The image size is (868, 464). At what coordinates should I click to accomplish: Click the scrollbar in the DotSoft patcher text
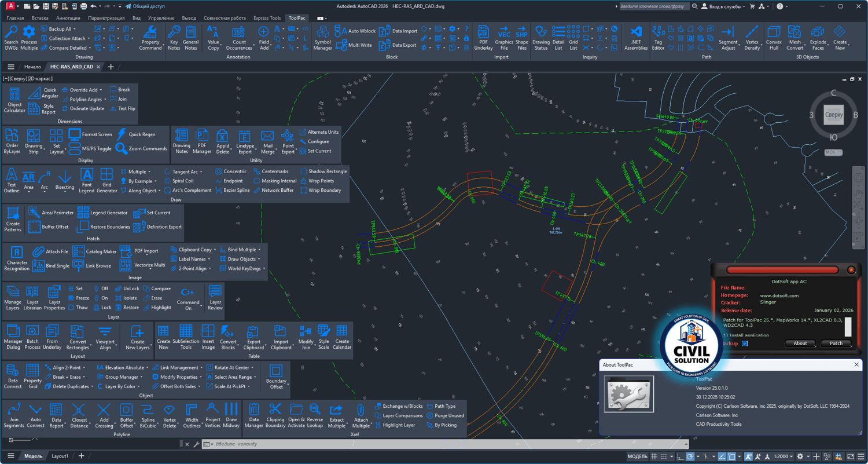(848, 326)
